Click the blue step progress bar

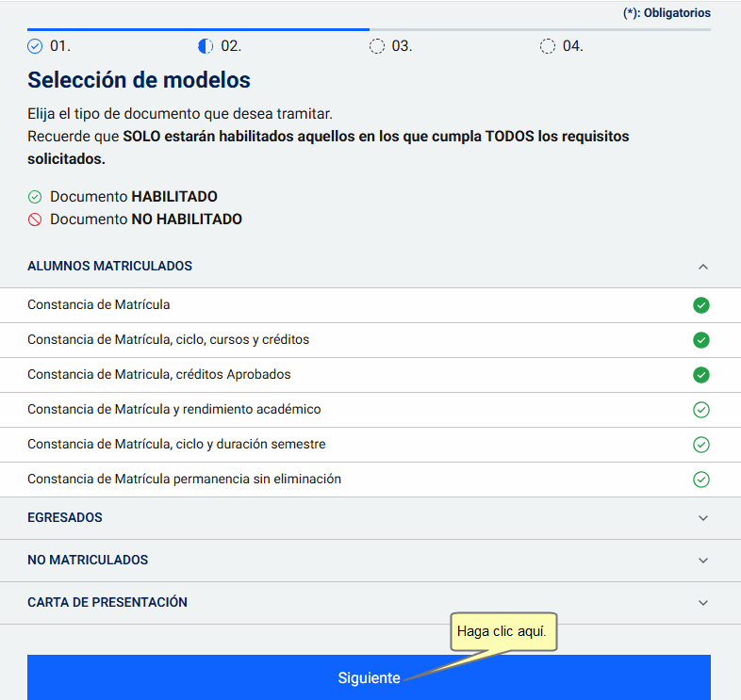pos(198,30)
